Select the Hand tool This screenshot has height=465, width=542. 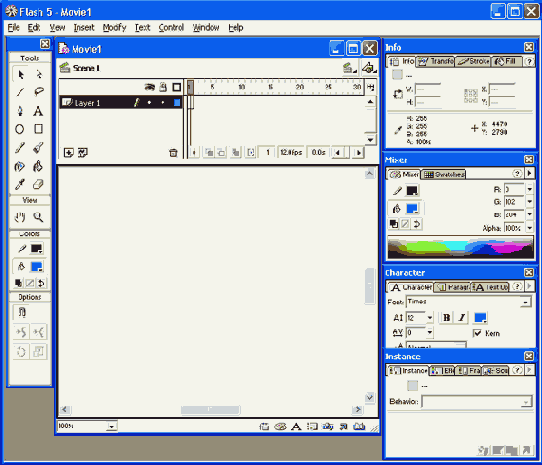point(20,217)
